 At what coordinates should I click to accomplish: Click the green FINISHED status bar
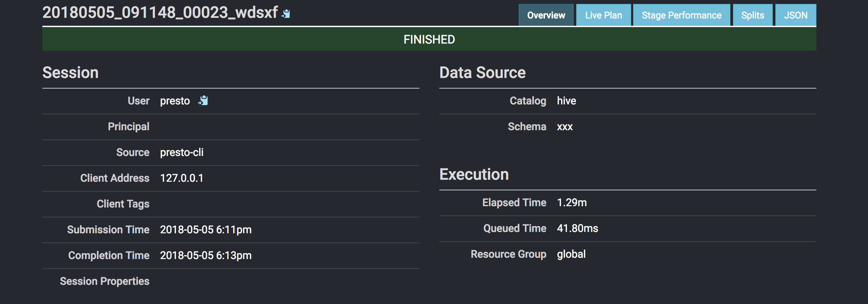[x=429, y=39]
